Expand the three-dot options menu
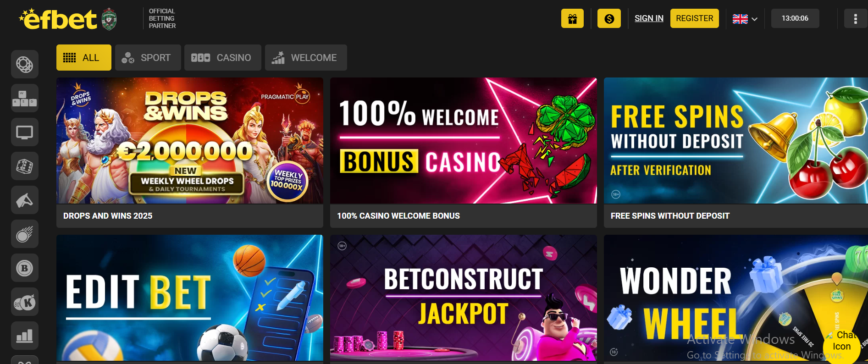The width and height of the screenshot is (868, 364). pyautogui.click(x=855, y=18)
